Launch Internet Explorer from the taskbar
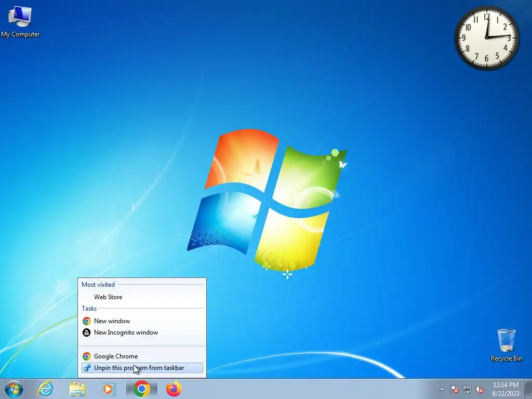532x399 pixels. point(46,389)
